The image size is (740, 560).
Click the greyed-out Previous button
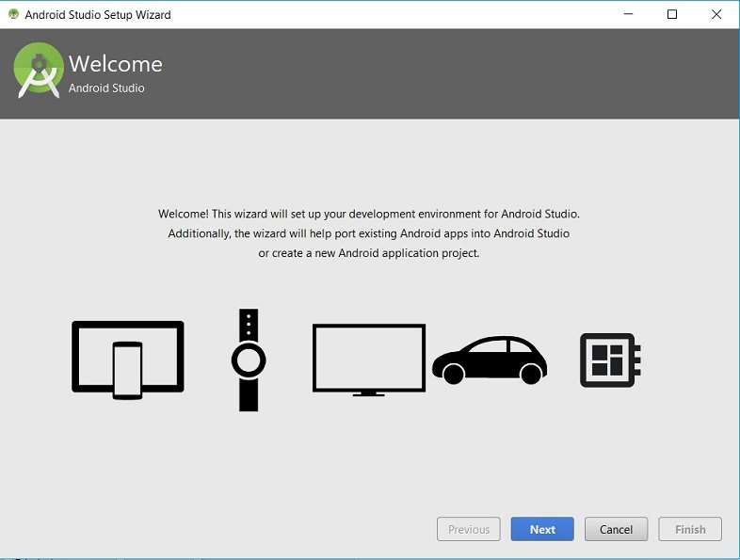(469, 529)
